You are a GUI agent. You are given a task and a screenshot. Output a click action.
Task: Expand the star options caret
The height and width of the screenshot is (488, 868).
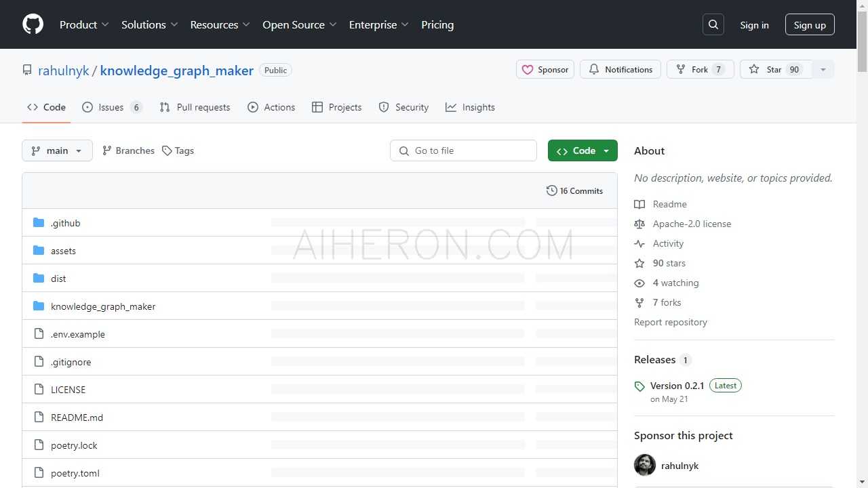pyautogui.click(x=823, y=68)
